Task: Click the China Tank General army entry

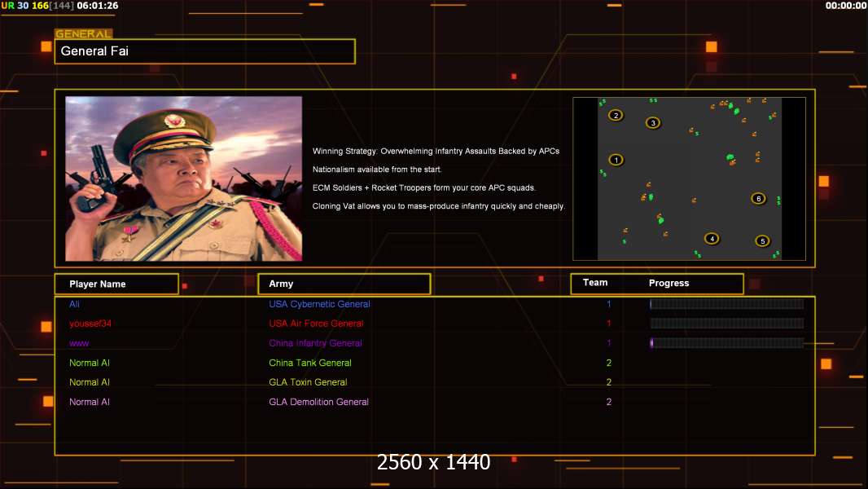Action: pos(310,363)
